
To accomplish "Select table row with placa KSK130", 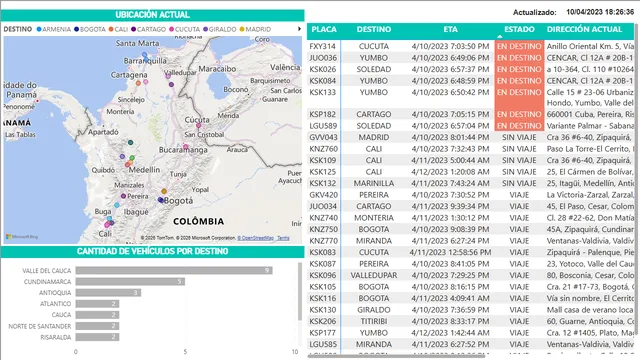I will click(471, 310).
